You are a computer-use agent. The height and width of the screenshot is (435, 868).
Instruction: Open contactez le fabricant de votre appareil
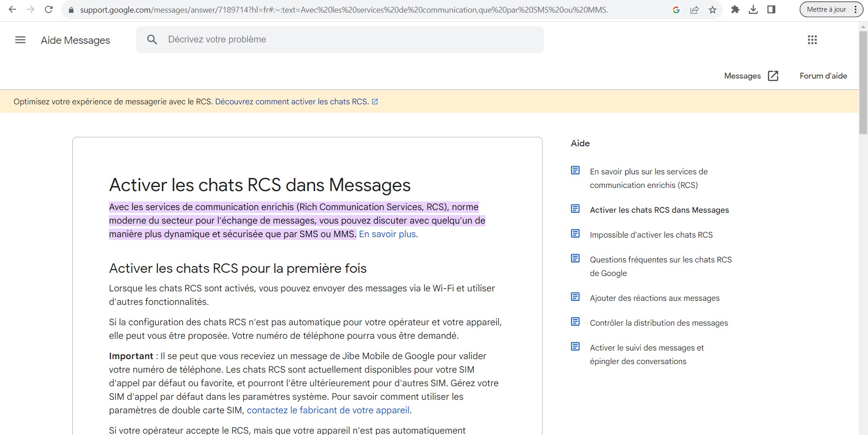(x=328, y=410)
